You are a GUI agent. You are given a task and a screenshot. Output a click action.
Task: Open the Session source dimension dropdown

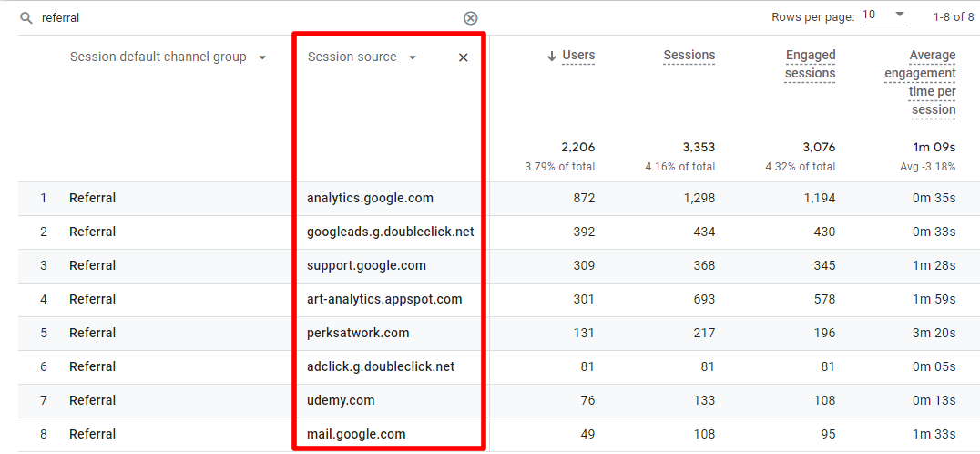(x=413, y=57)
